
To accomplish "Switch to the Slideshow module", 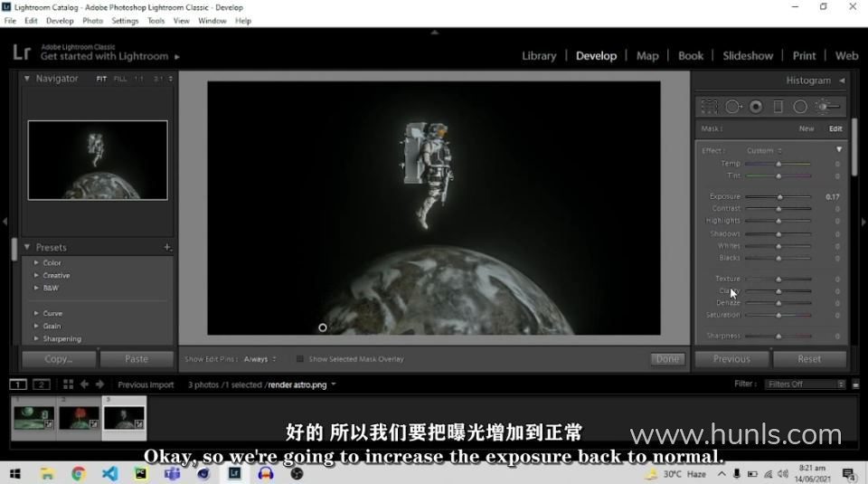I will point(748,56).
